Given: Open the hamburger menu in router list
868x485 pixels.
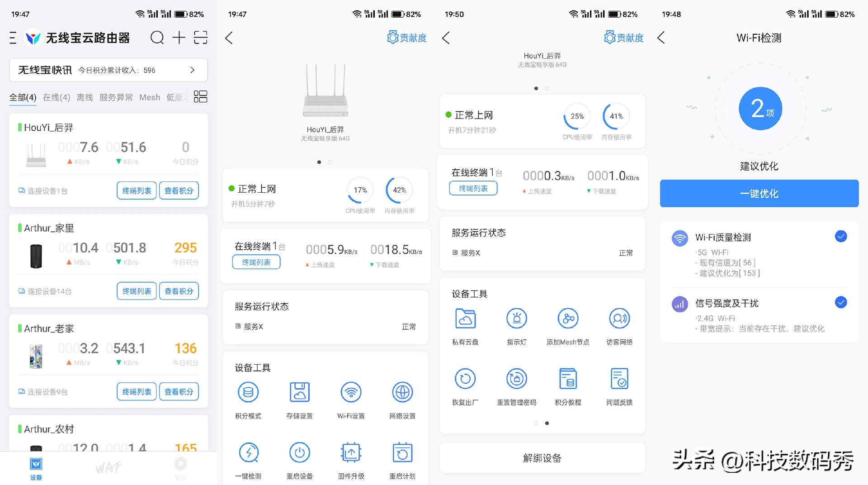Looking at the screenshot, I should click(13, 38).
